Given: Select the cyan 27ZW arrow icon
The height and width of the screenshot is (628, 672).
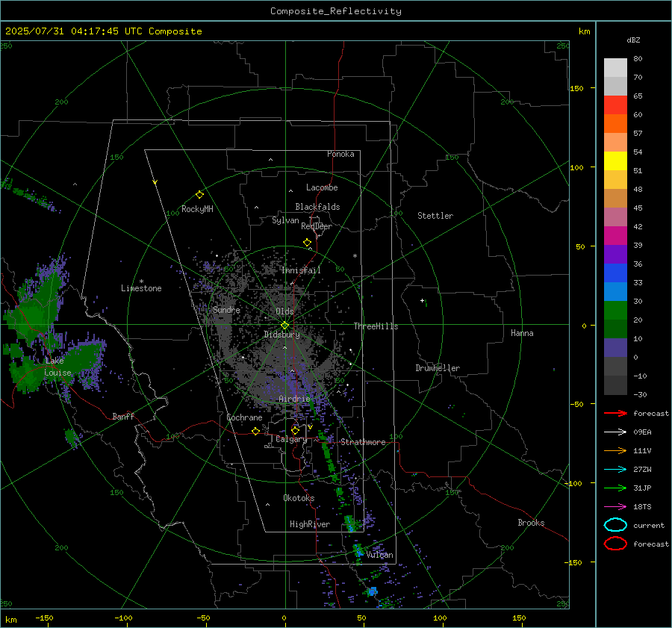Looking at the screenshot, I should point(615,470).
